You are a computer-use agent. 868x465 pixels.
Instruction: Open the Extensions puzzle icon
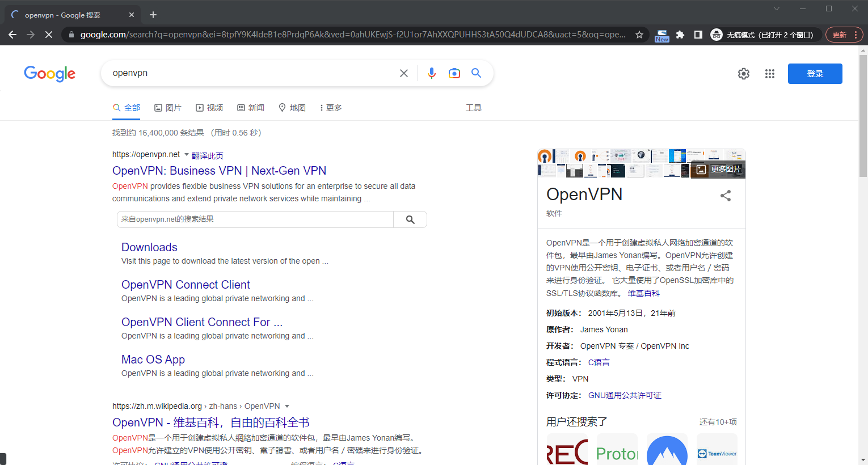[680, 35]
